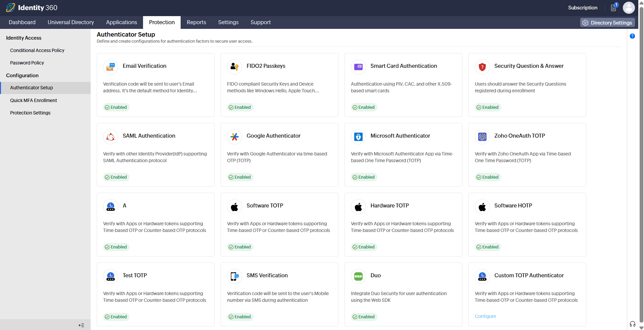This screenshot has width=644, height=330.
Task: Open Password Policy in sidebar
Action: click(x=27, y=63)
